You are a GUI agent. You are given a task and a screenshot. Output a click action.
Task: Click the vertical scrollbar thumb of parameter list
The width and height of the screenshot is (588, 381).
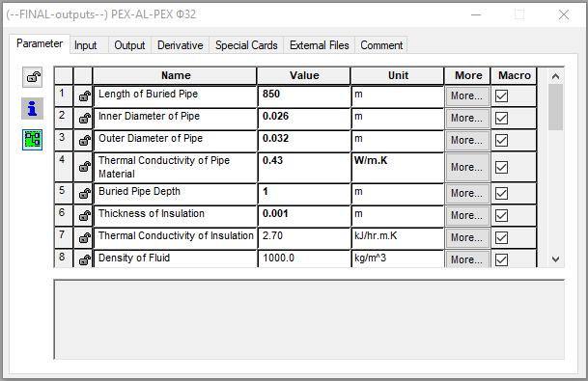[x=555, y=107]
